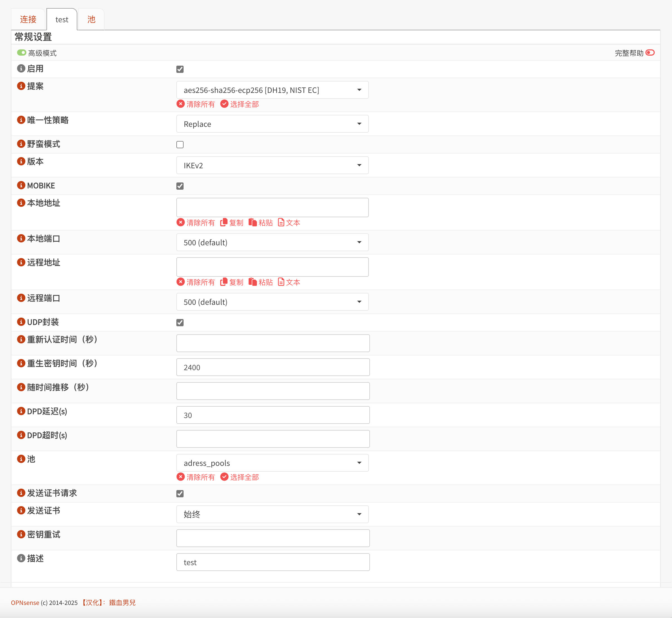This screenshot has height=618, width=672.
Task: Open the 发送证书 dropdown
Action: click(272, 514)
